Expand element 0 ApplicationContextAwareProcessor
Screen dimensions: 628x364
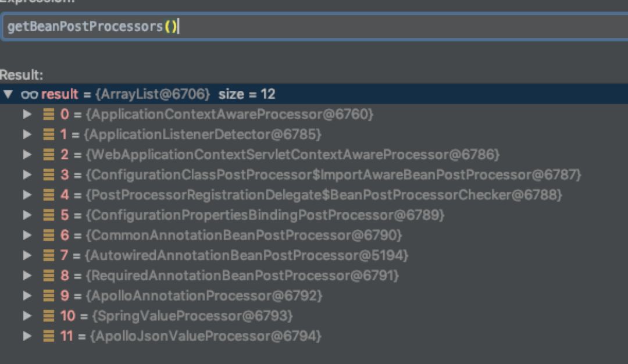(27, 115)
